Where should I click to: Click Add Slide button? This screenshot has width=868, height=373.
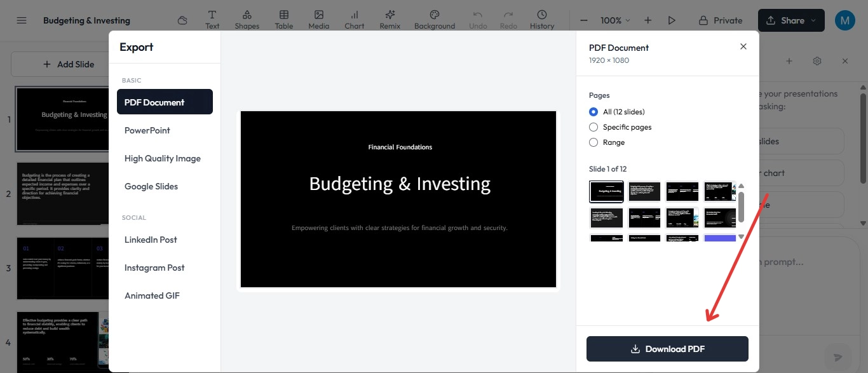pyautogui.click(x=68, y=64)
